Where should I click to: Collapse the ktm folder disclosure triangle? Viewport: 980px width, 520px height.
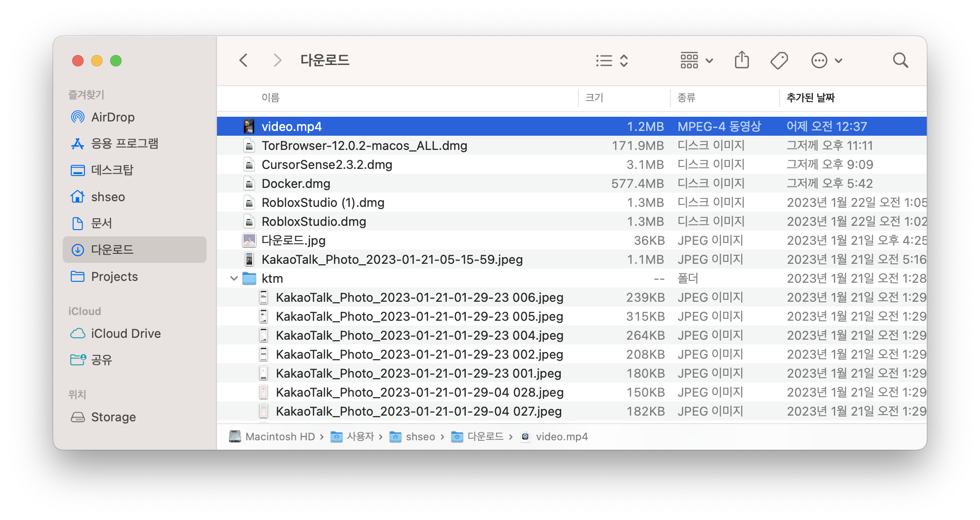234,279
